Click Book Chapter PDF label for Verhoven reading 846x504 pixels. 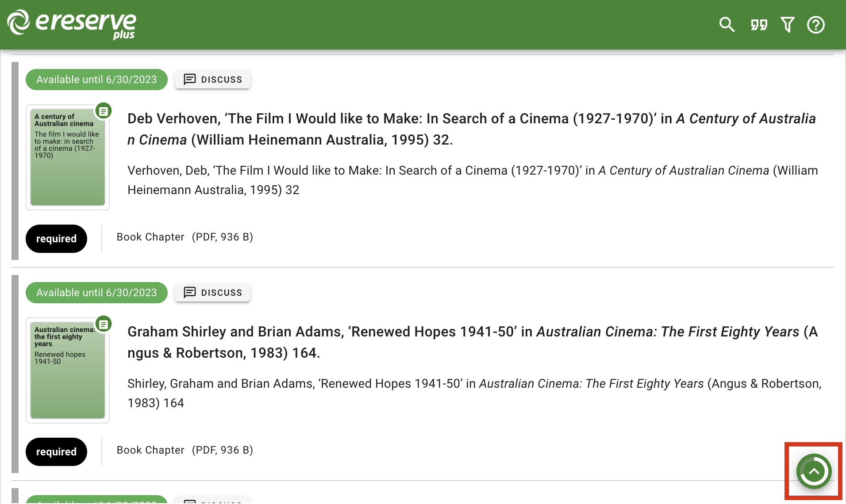pos(185,237)
